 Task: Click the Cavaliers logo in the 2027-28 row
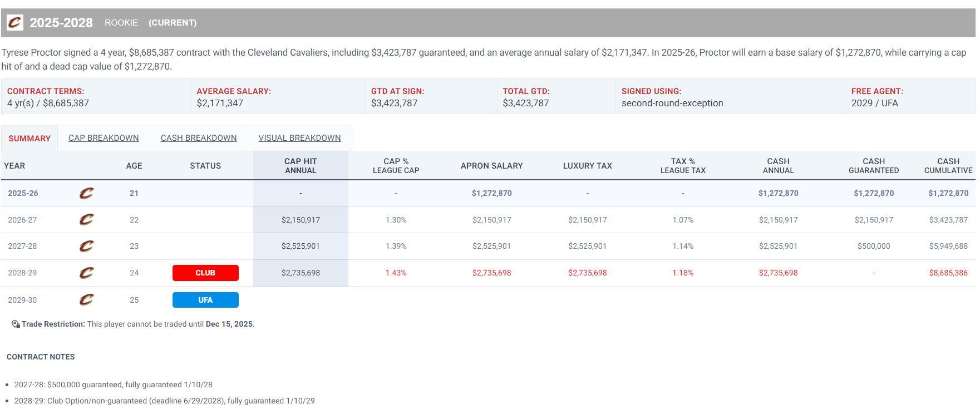[x=86, y=246]
